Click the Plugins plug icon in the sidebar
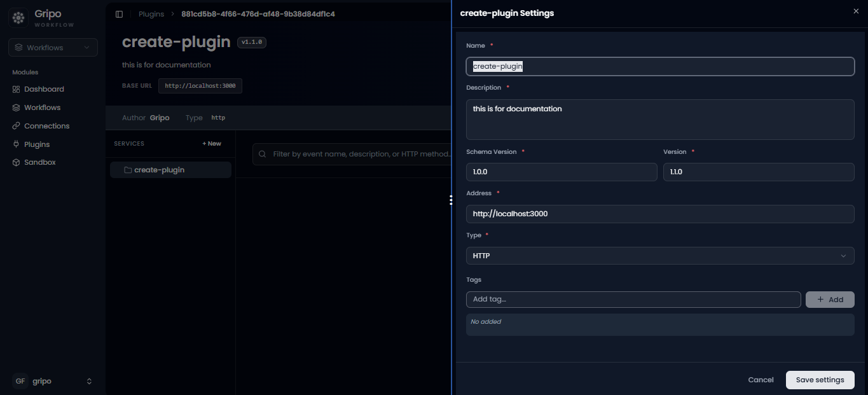 tap(17, 144)
